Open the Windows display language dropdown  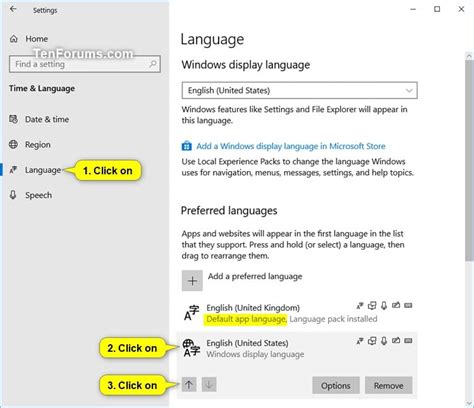click(x=299, y=90)
